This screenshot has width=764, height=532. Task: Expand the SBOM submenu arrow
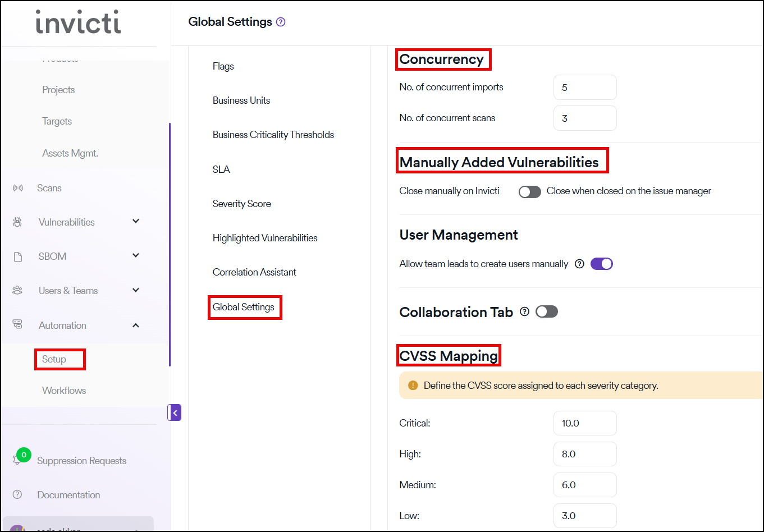click(136, 256)
